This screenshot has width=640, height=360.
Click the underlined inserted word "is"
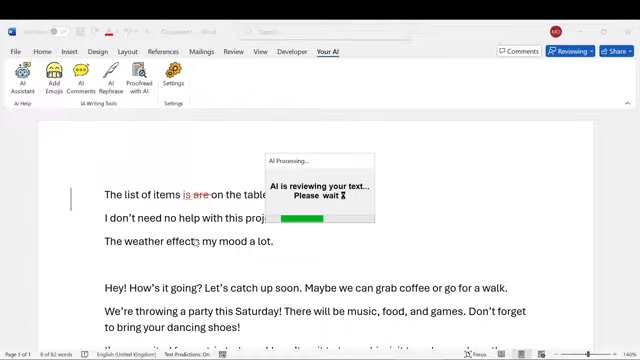(187, 195)
